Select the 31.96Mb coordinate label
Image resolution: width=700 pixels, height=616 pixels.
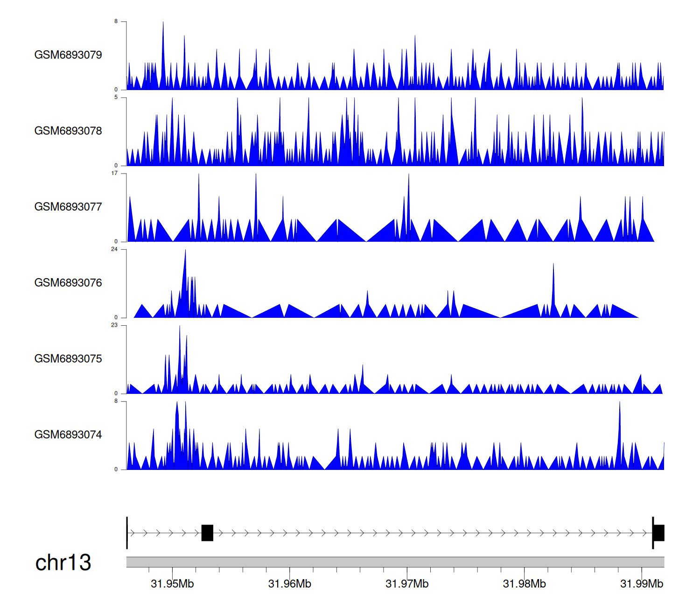click(x=289, y=584)
